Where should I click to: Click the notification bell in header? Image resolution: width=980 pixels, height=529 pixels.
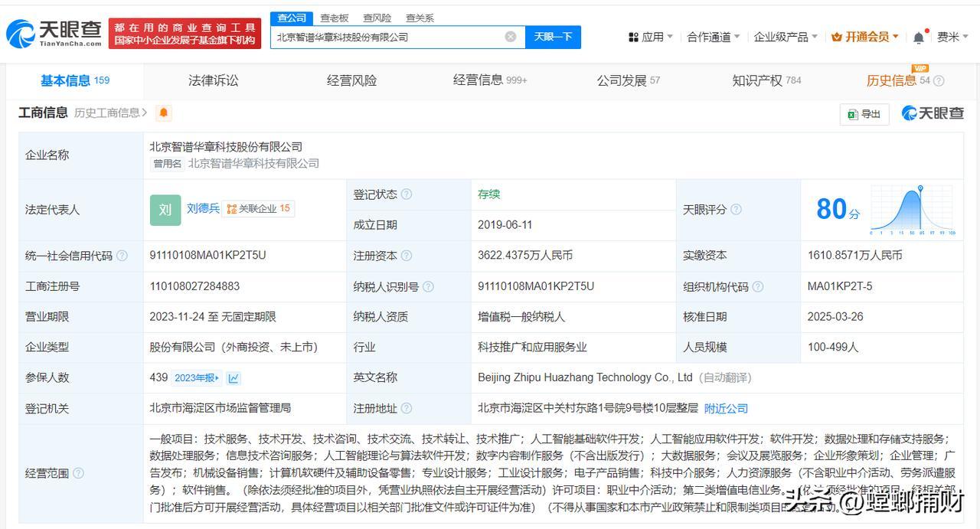919,37
